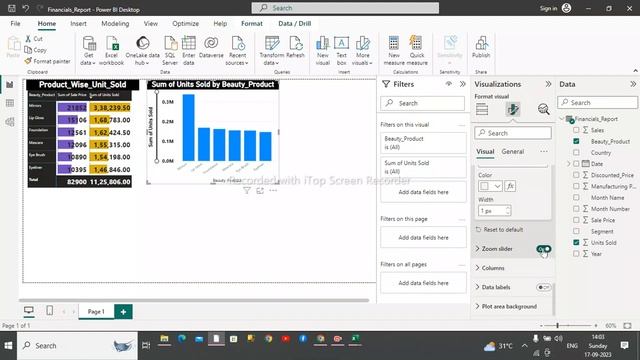Refresh the data
Image resolution: width=640 pixels, height=360 pixels.
(296, 47)
